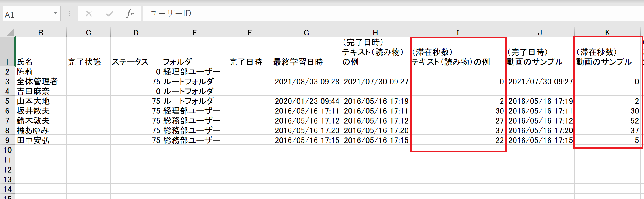Click the 氏名 header cell
Viewport: 644px width, 199px height.
click(41, 52)
